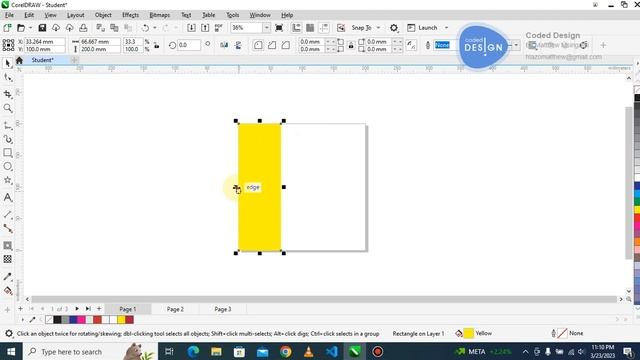
Task: Toggle relative corner scaling button
Action: [411, 45]
